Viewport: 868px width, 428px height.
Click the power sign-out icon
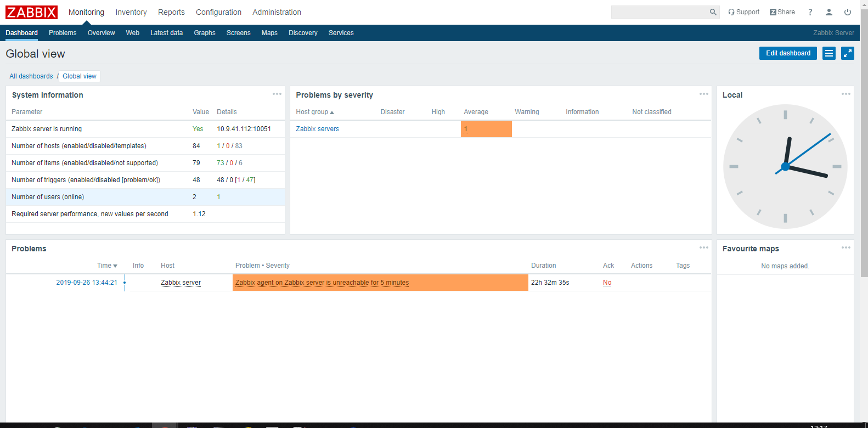click(848, 12)
